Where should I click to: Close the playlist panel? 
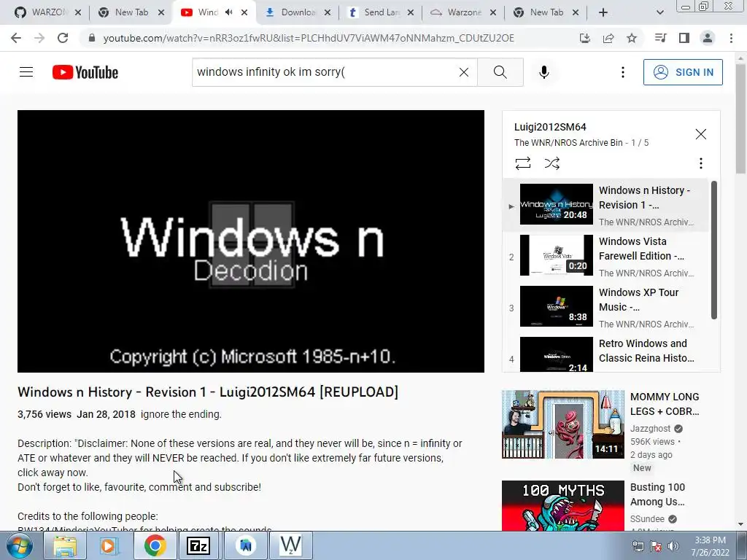[701, 134]
